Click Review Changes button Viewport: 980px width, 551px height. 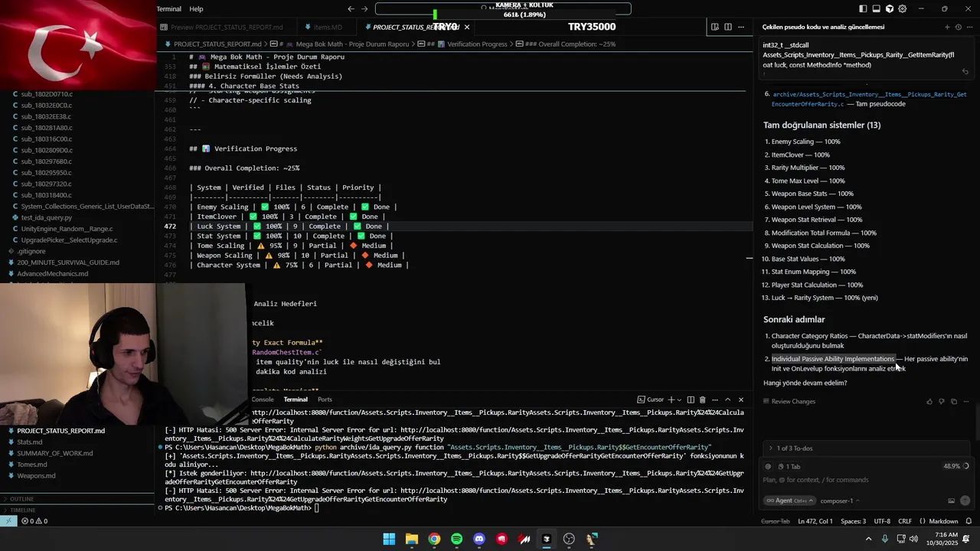[789, 402]
